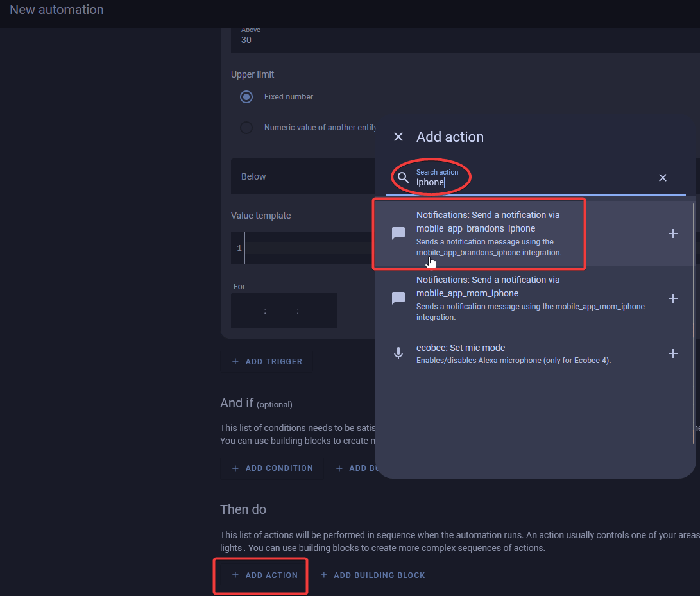Add ecobee Set mic mode with plus
Screen dimensions: 700x596
[x=672, y=353]
